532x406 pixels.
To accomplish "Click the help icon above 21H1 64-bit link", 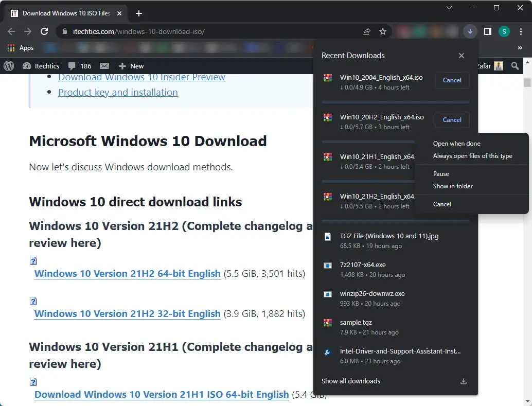I will 33,382.
